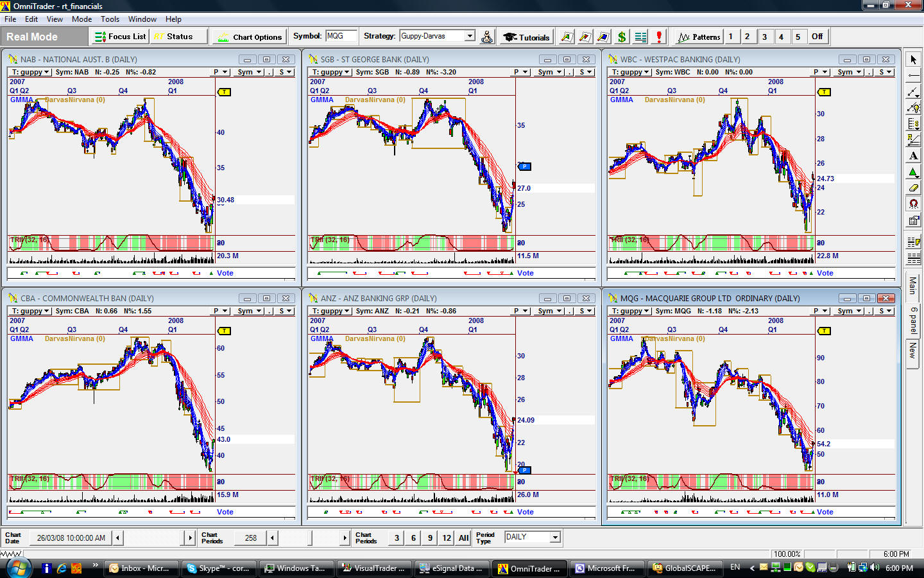Open the File menu
924x578 pixels.
point(10,19)
